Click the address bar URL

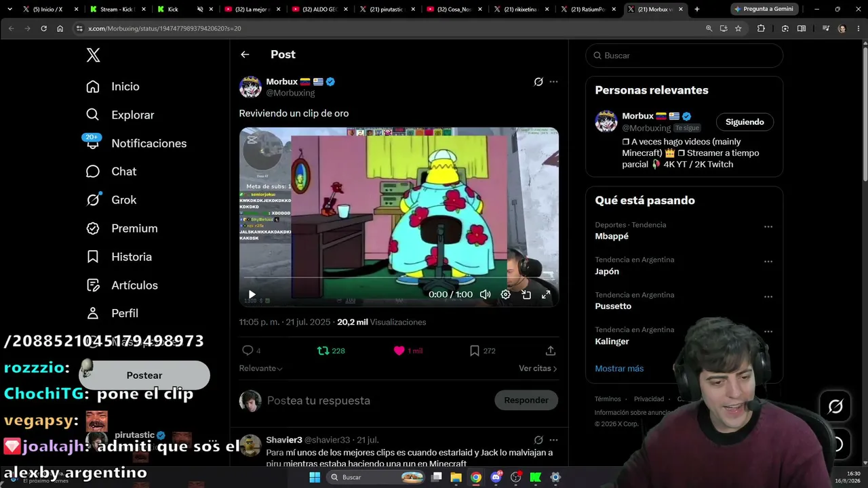[x=165, y=28]
